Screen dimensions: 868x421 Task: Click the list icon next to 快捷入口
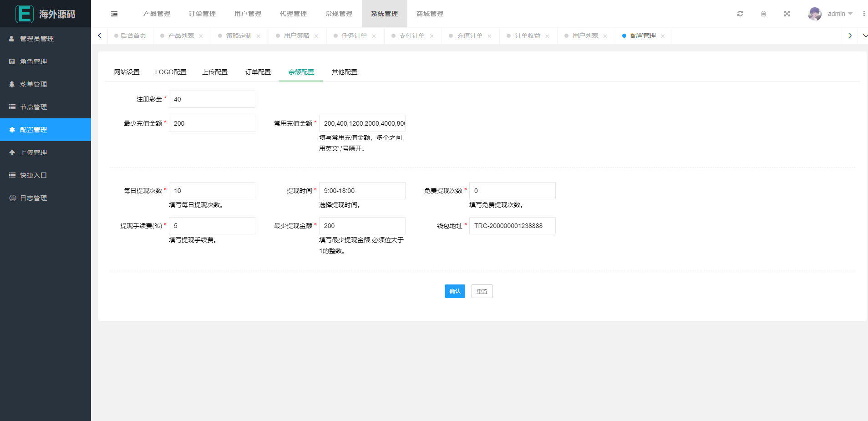click(x=12, y=175)
